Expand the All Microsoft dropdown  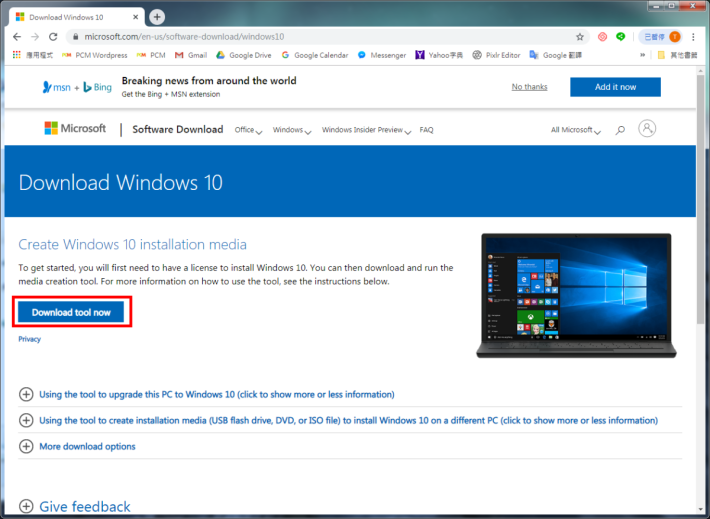point(576,130)
